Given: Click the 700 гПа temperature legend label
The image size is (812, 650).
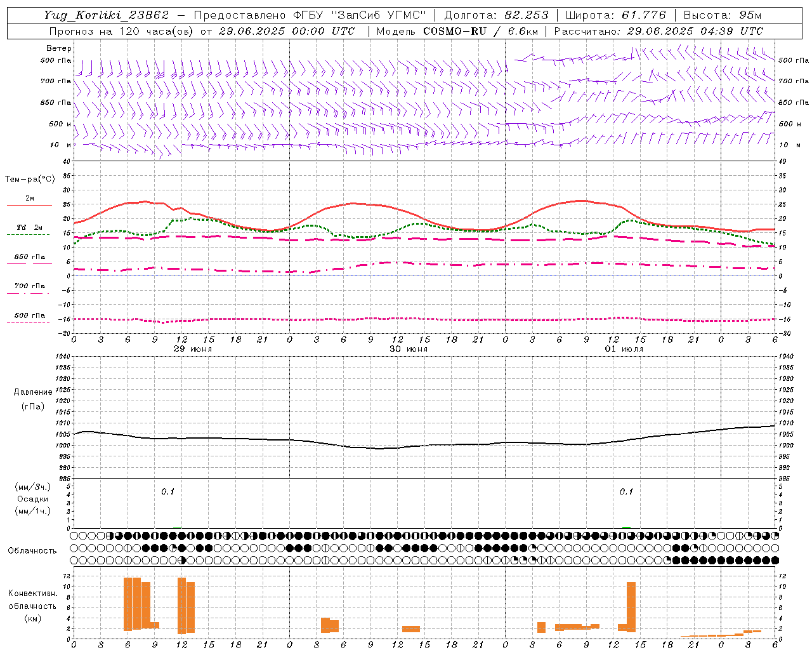Looking at the screenshot, I should (x=29, y=286).
